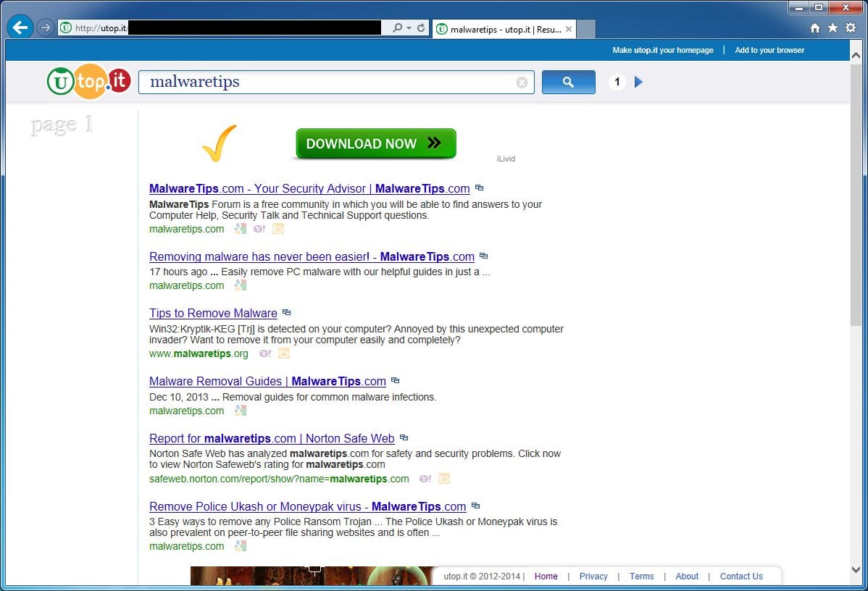Click Google icon under Malware Removal Guides result

241,410
